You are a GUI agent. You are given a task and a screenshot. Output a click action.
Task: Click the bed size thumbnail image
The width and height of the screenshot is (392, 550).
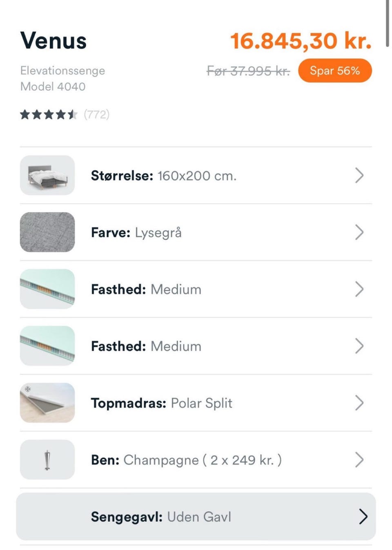coord(47,175)
